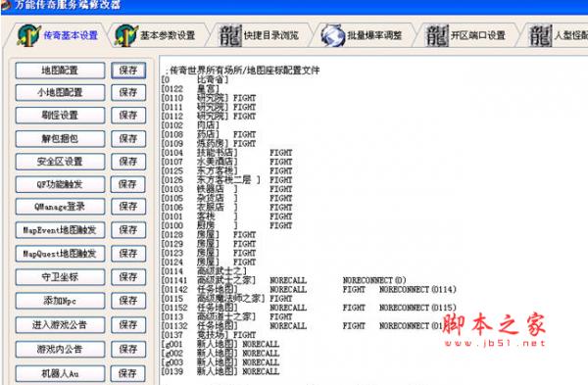The image size is (588, 385).
Task: Save the 添加Npc settings
Action: coord(128,301)
